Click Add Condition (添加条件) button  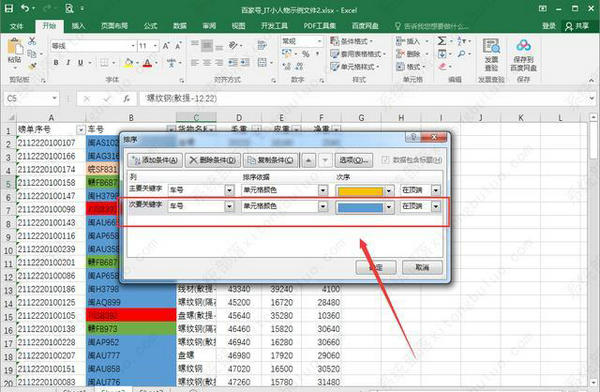pyautogui.click(x=155, y=160)
